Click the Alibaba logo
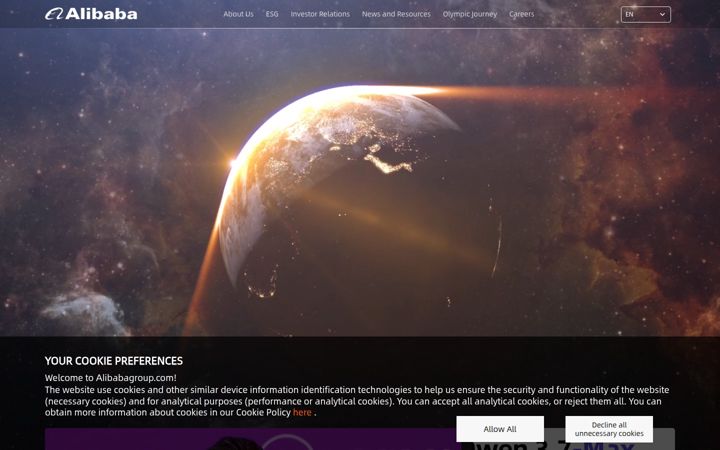720x450 pixels. (91, 14)
